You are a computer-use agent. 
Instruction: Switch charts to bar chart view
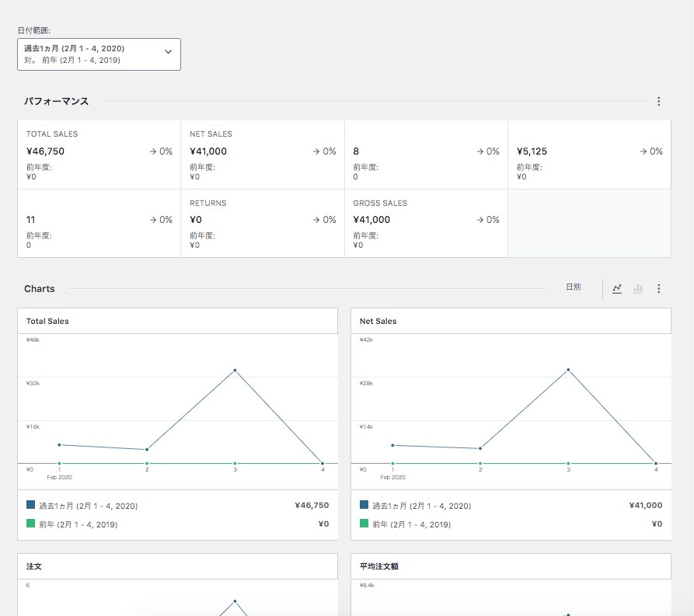638,288
